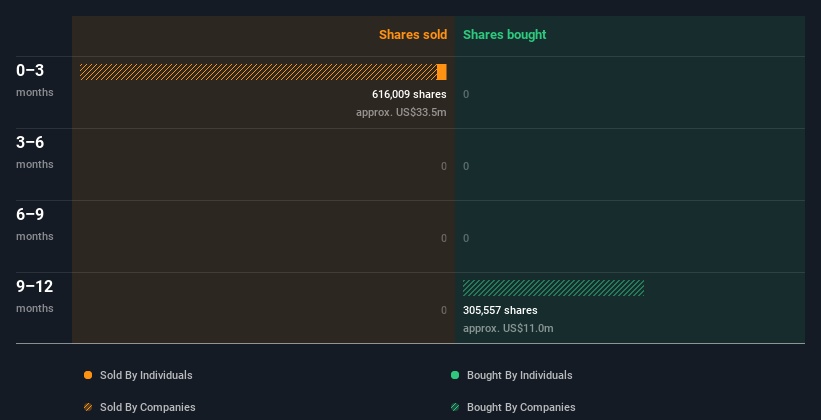Click the sold zero value in 6–9 months row

click(444, 238)
